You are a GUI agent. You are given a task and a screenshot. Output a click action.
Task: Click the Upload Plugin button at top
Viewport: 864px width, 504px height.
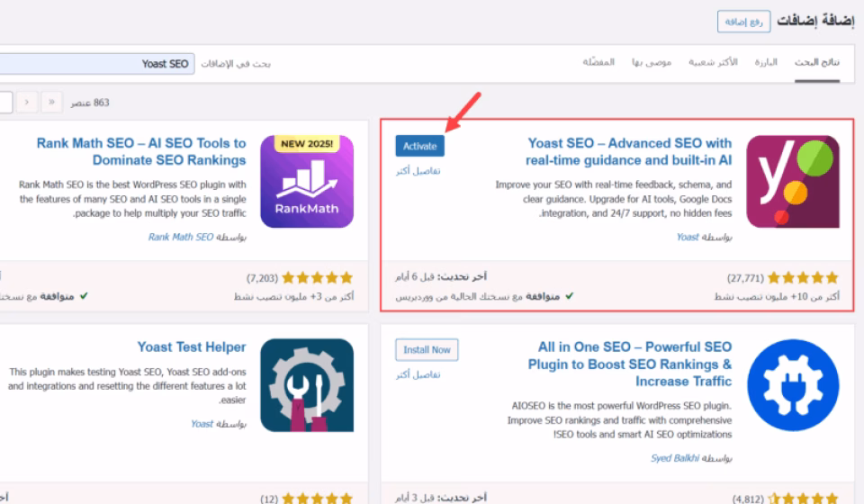pyautogui.click(x=743, y=22)
